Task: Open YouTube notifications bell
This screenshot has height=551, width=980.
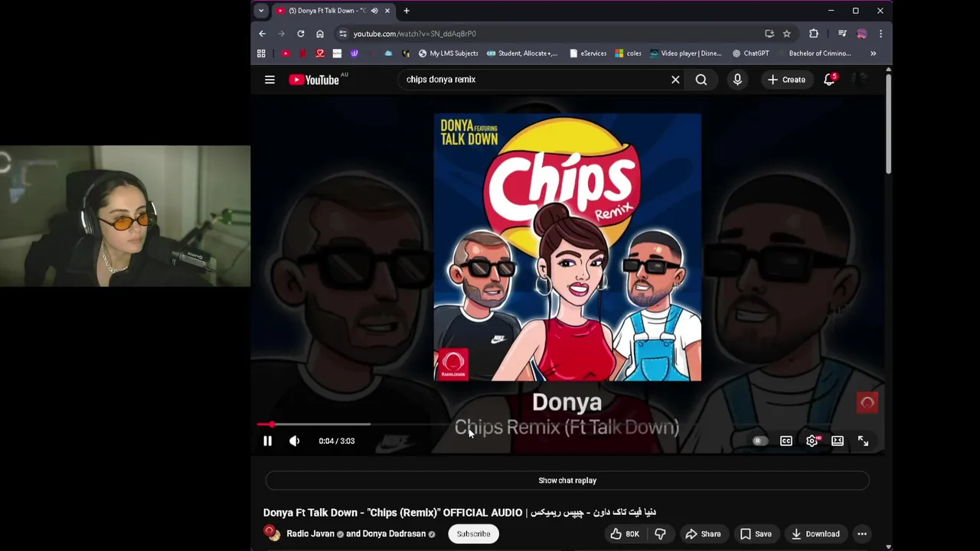Action: pyautogui.click(x=829, y=80)
